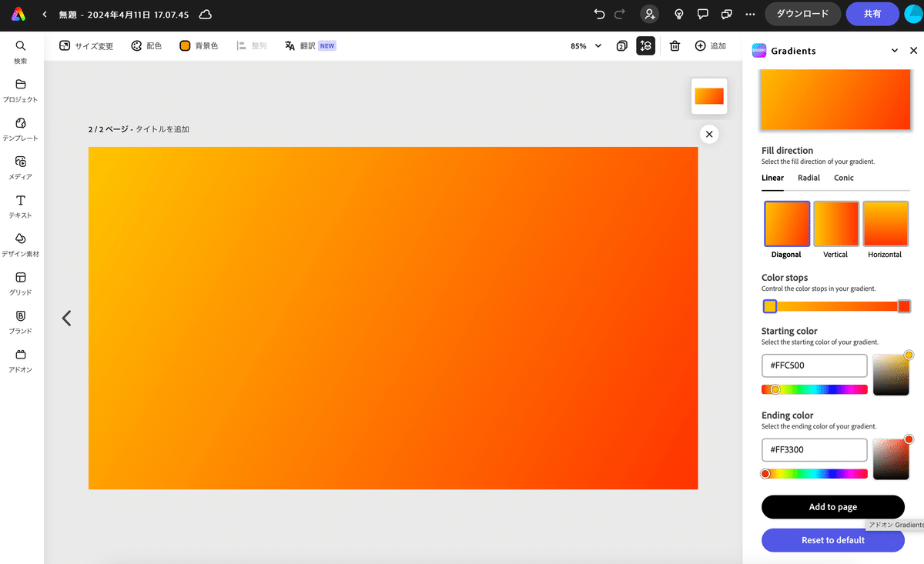Switch to the Radial fill direction tab
This screenshot has width=924, height=564.
pyautogui.click(x=808, y=178)
